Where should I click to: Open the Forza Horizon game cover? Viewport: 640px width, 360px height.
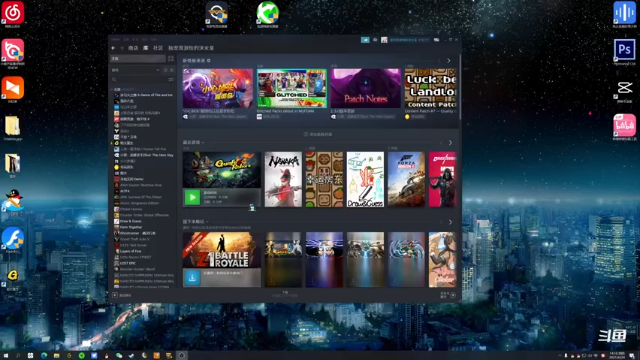(407, 179)
